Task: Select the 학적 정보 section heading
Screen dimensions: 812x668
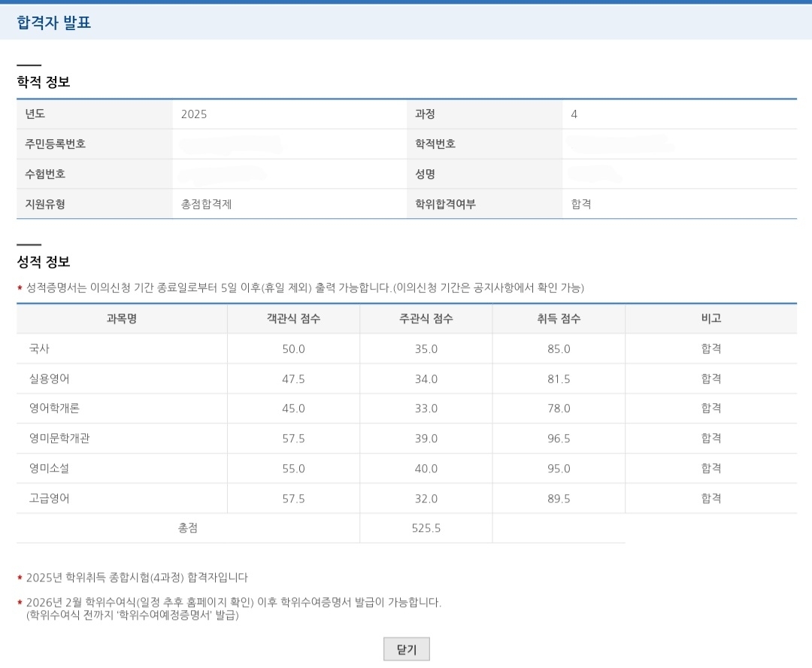Action: (x=44, y=82)
